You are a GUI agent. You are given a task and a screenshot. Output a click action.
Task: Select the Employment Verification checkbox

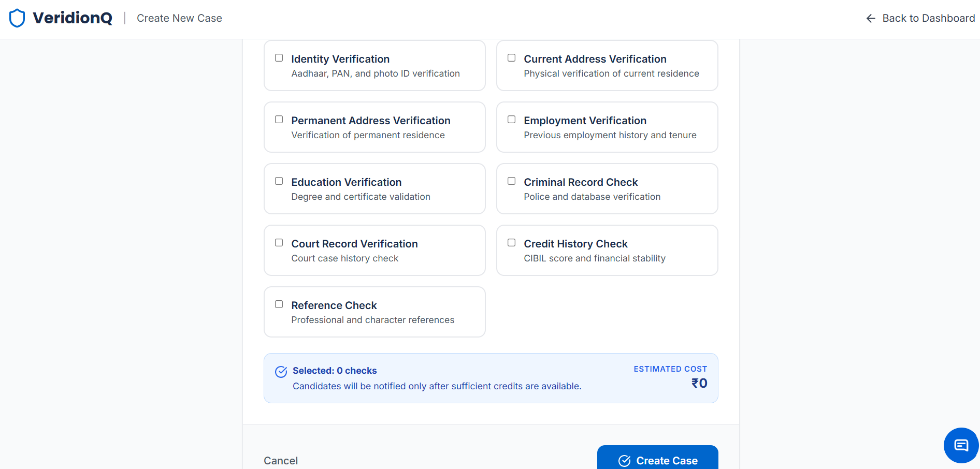point(512,120)
